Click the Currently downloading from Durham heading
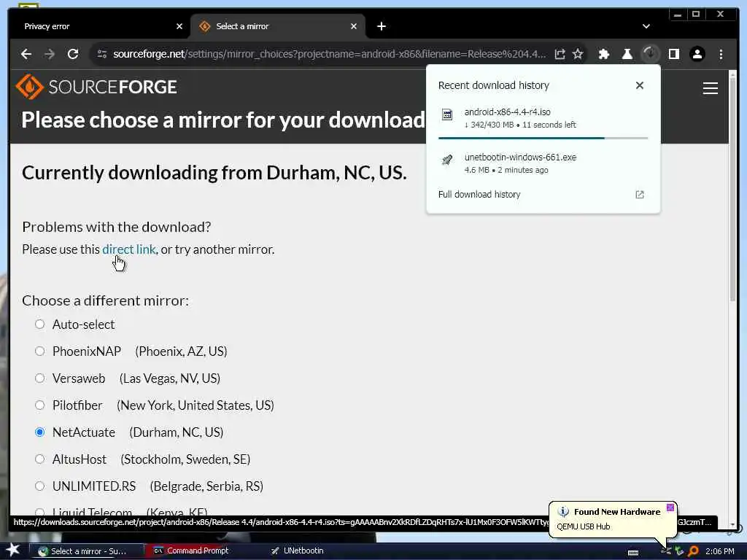The width and height of the screenshot is (747, 560). point(214,173)
